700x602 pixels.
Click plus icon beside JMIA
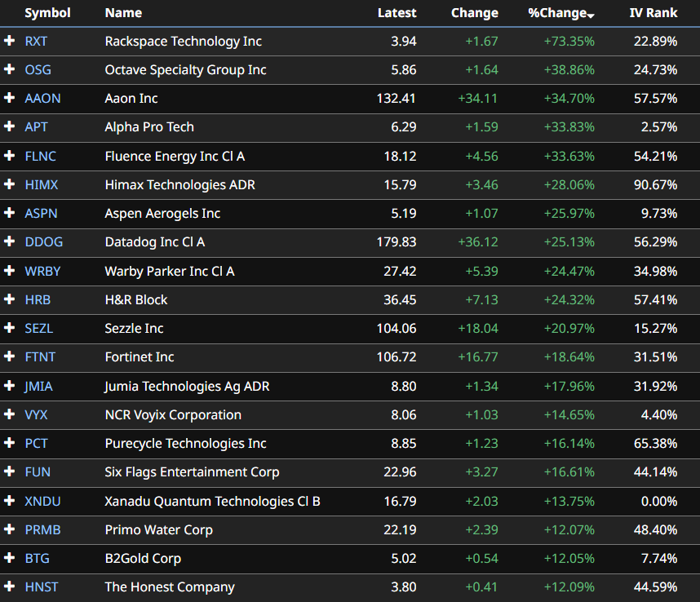[x=9, y=386]
